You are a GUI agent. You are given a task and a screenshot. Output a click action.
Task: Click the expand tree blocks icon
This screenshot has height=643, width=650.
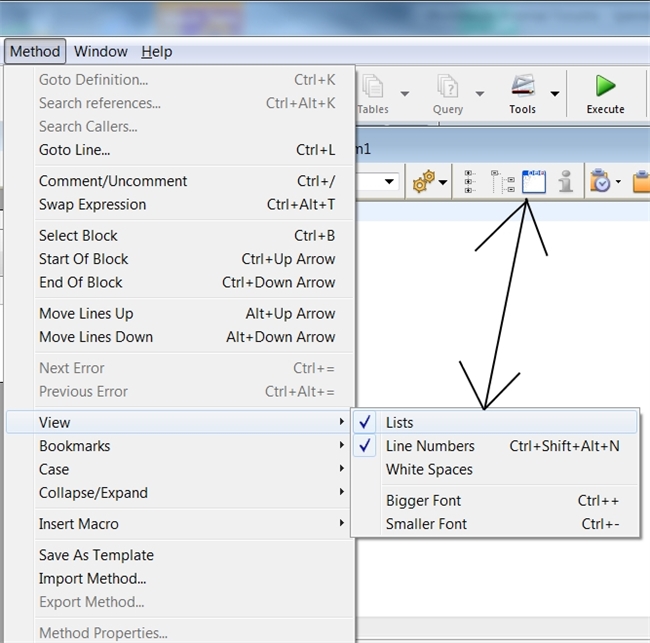[x=502, y=181]
